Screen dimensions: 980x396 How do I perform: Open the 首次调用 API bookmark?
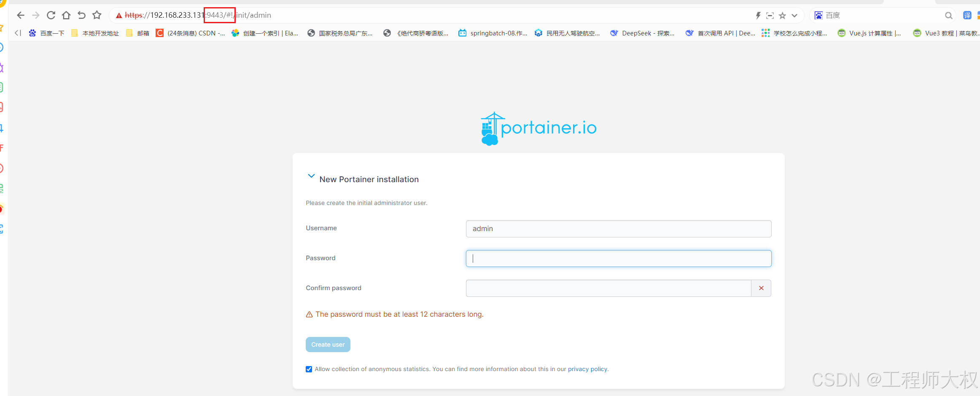click(x=720, y=33)
